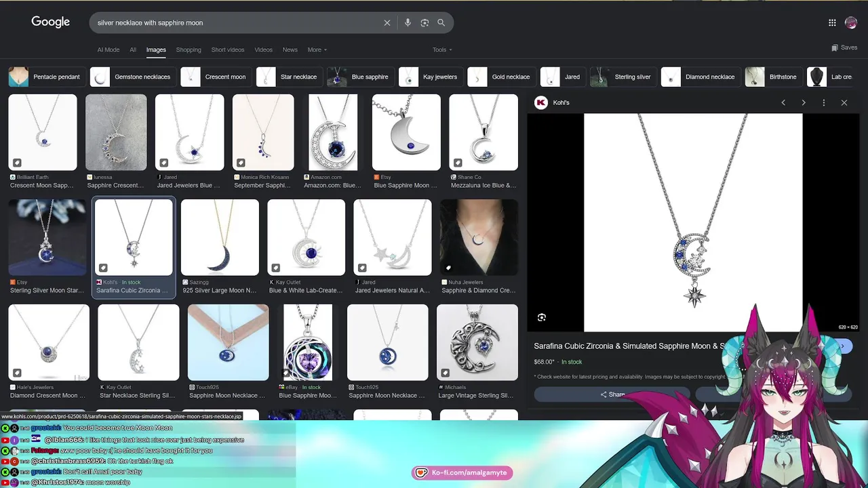
Task: Filter by the Jared chip
Action: [562, 77]
